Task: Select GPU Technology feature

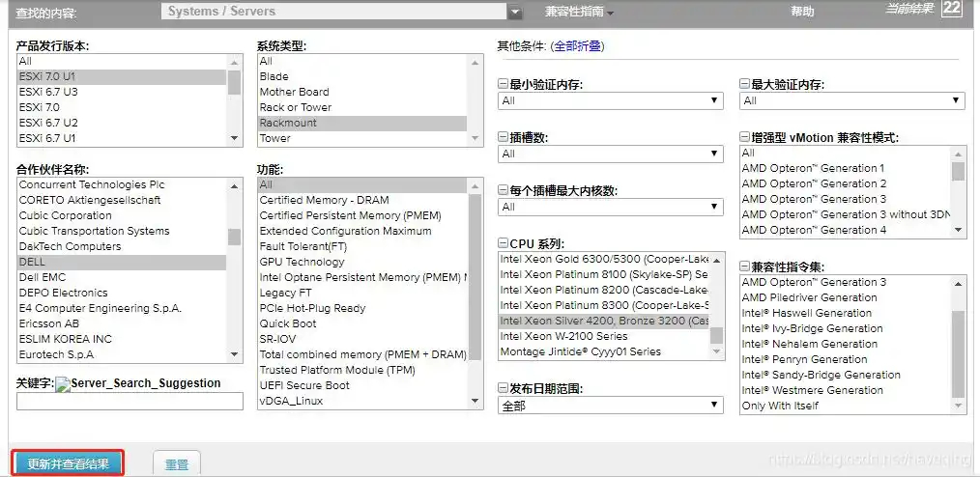Action: (361, 263)
